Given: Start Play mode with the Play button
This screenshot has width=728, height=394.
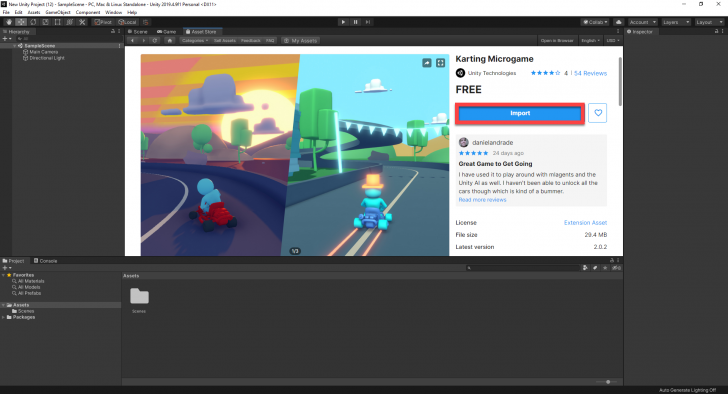Looking at the screenshot, I should [x=343, y=22].
